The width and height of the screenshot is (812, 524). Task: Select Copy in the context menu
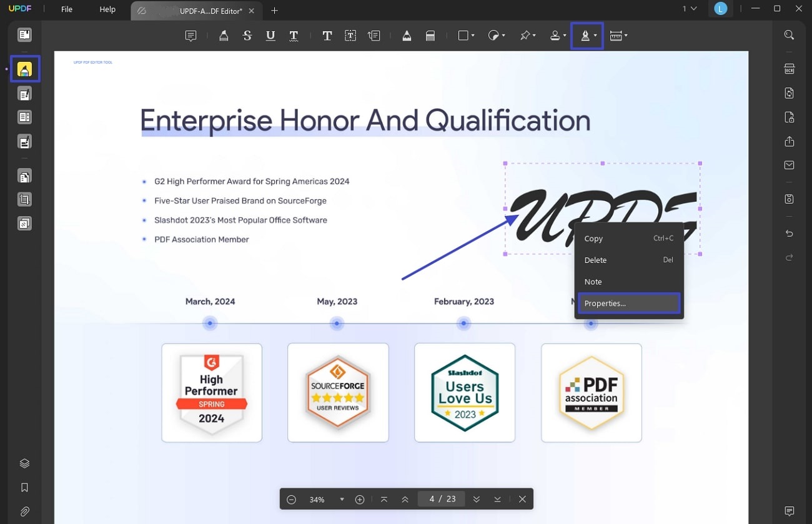click(593, 238)
